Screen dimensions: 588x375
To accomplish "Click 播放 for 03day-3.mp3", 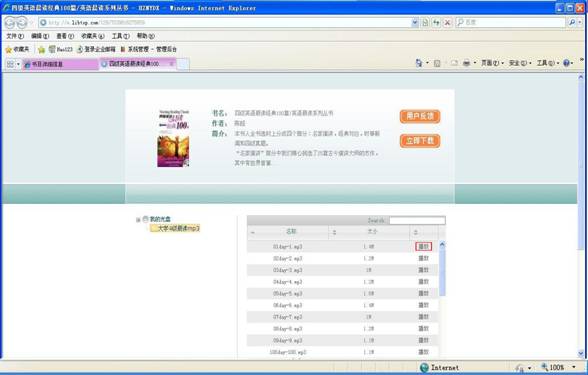I will pyautogui.click(x=423, y=270).
